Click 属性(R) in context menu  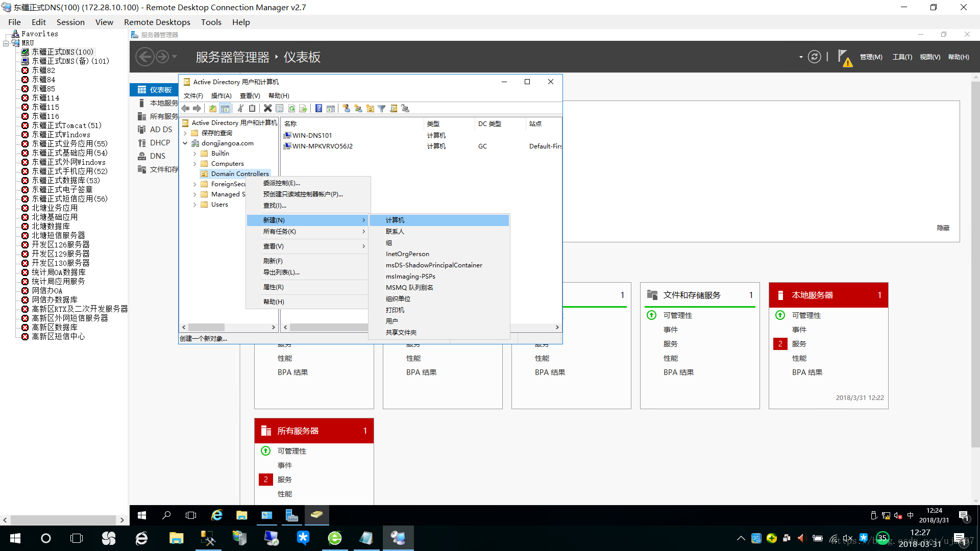click(x=308, y=287)
